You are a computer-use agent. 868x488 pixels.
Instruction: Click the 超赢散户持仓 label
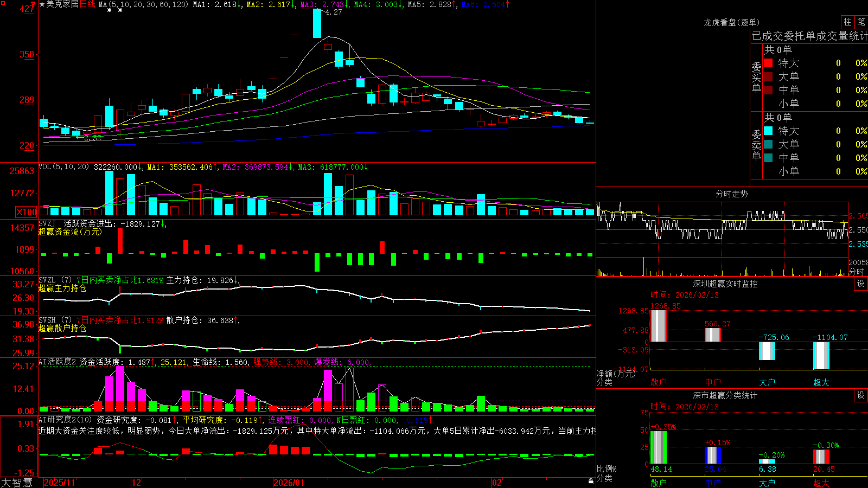point(62,328)
